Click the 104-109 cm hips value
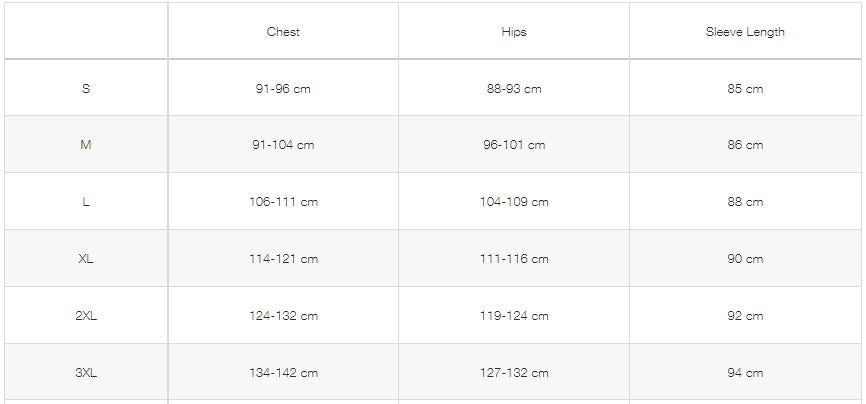 514,202
